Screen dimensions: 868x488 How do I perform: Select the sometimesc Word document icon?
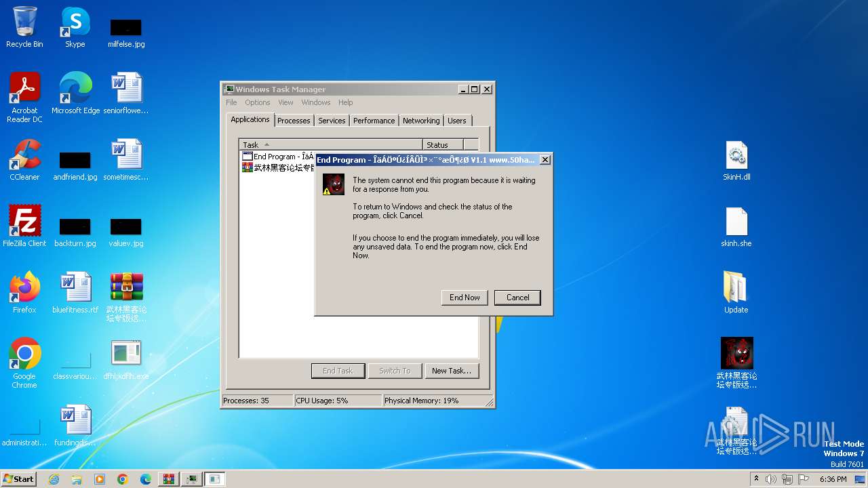coord(126,159)
